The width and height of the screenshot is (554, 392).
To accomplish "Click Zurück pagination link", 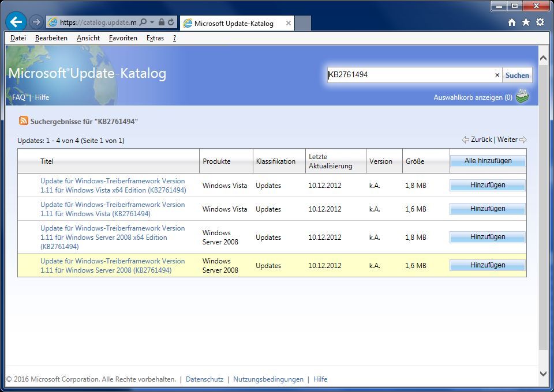I will pyautogui.click(x=481, y=140).
